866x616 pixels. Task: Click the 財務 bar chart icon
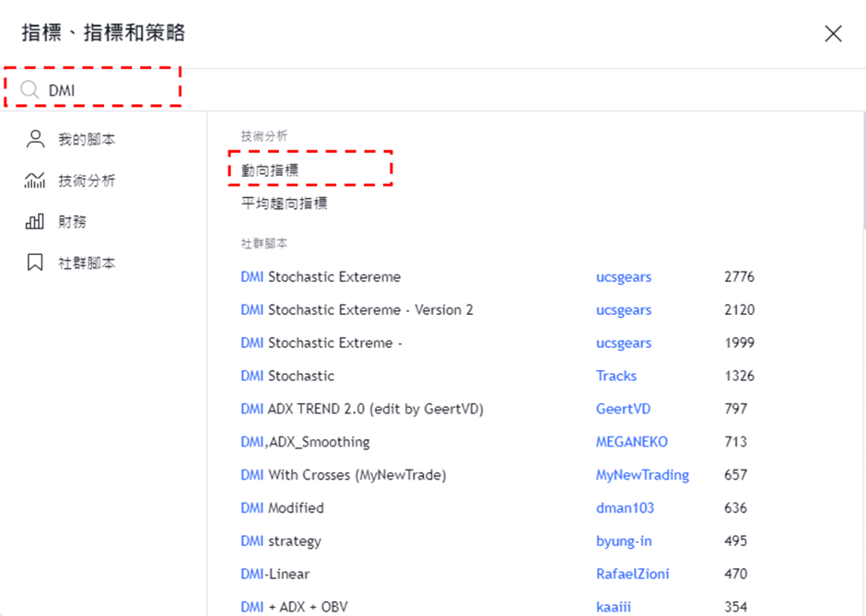[x=35, y=222]
